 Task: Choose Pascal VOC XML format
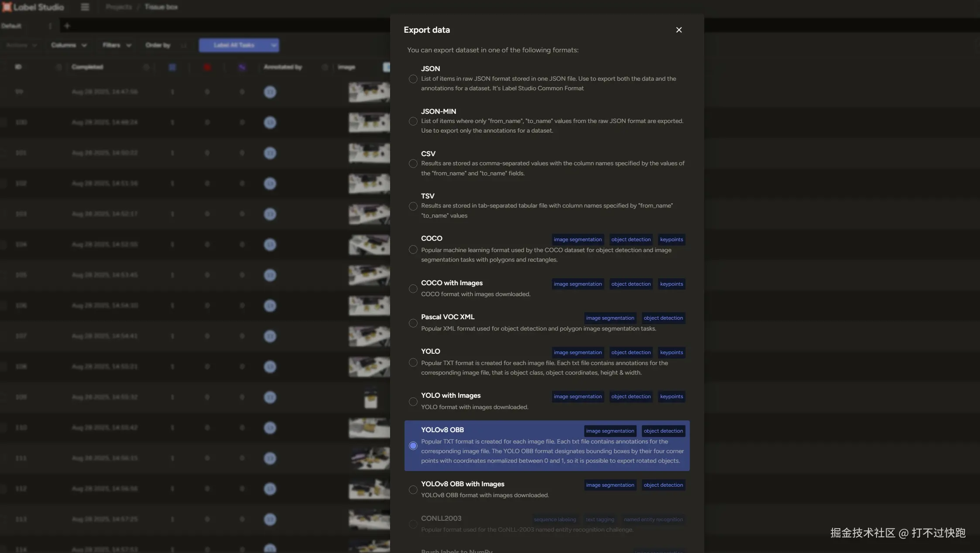413,323
